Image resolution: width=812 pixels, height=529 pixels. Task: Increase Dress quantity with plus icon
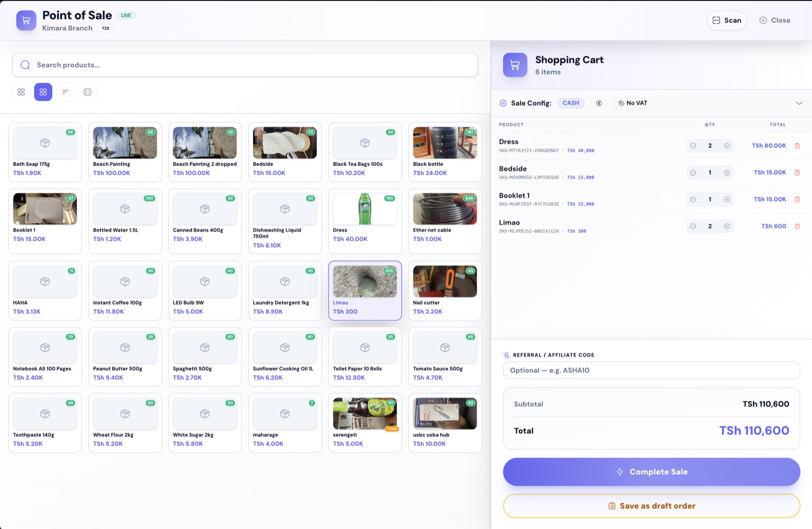point(727,146)
